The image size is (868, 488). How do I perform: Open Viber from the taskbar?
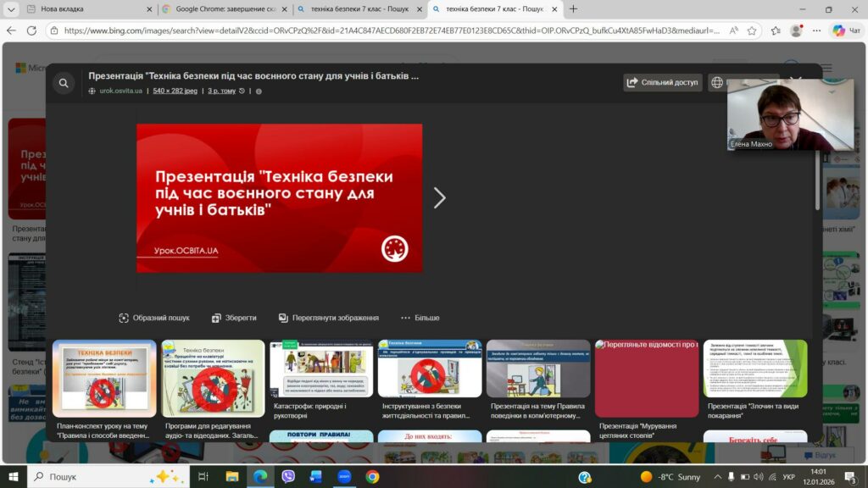coord(288,477)
